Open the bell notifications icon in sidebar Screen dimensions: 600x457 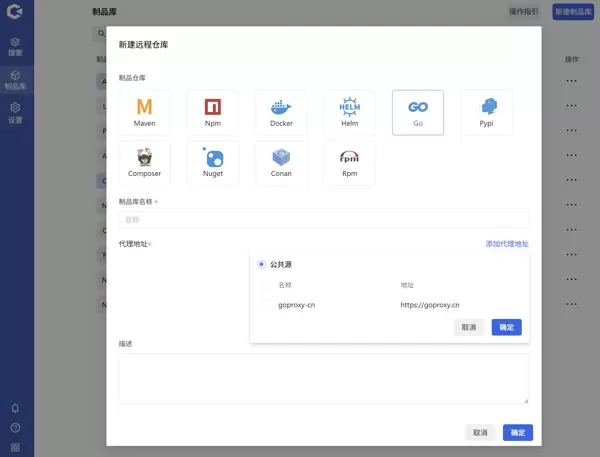(x=15, y=408)
